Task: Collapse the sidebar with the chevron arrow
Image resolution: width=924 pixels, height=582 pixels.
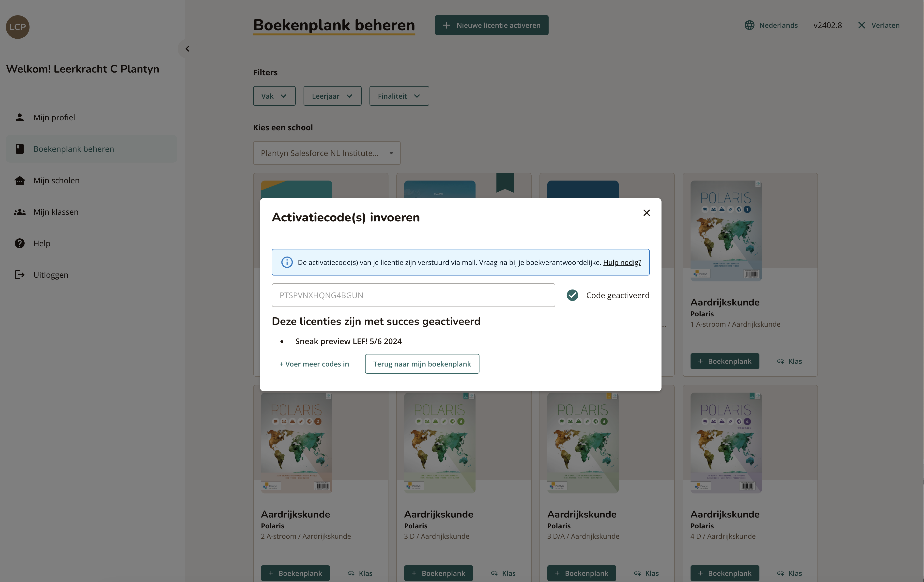Action: coord(187,49)
